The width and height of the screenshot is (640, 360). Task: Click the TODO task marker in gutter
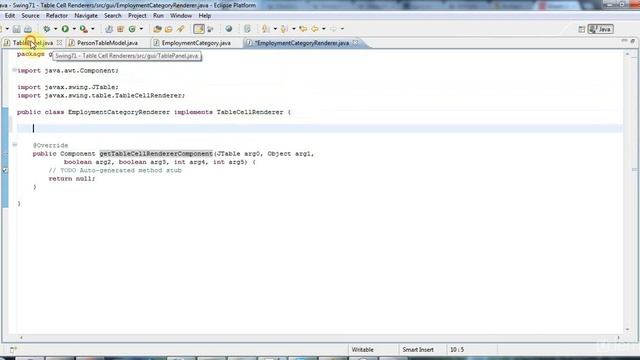pyautogui.click(x=5, y=171)
